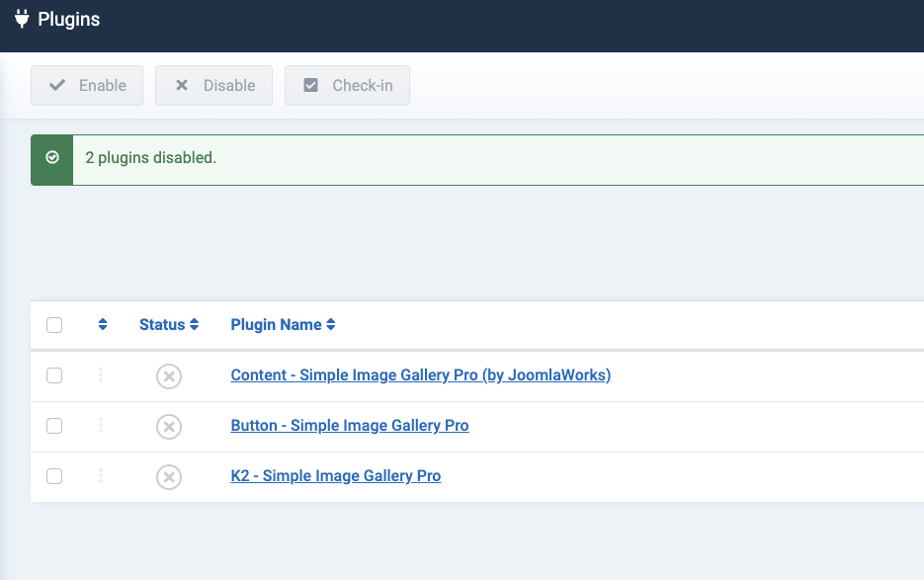Click drag handle of Button plugin row
The height and width of the screenshot is (580, 924).
pos(101,426)
